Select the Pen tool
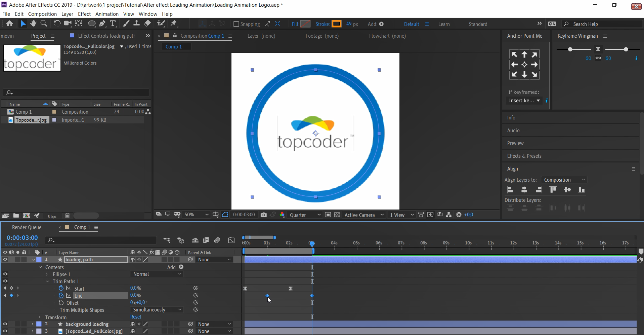This screenshot has height=335, width=644. [x=102, y=24]
